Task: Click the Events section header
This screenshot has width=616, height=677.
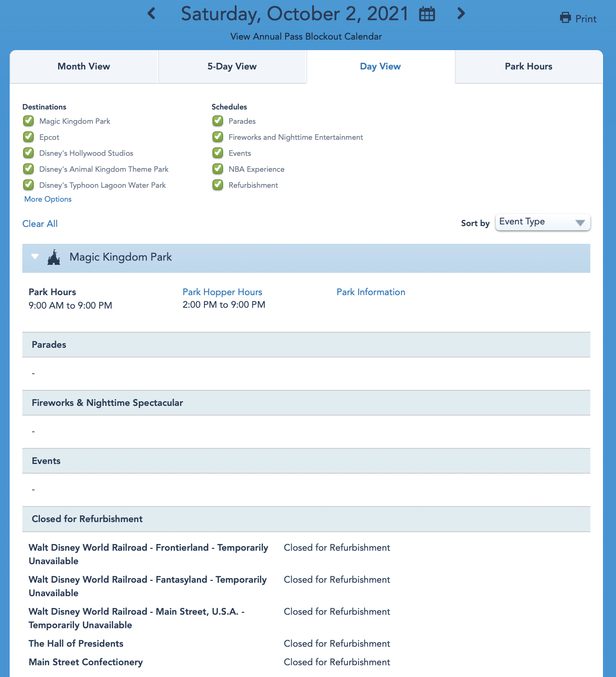Action: click(x=306, y=461)
